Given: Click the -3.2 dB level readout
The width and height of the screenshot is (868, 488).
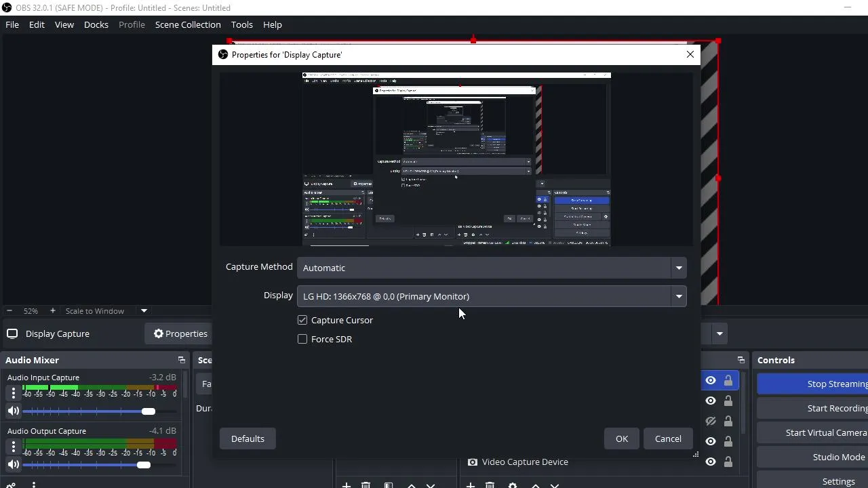Looking at the screenshot, I should point(163,378).
